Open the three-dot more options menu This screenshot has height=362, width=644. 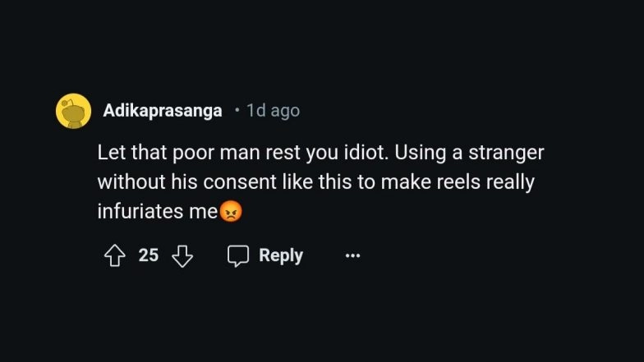tap(352, 256)
